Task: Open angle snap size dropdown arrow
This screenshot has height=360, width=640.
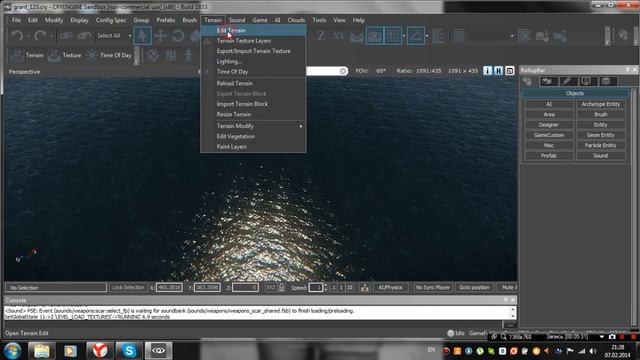Action: tap(427, 36)
